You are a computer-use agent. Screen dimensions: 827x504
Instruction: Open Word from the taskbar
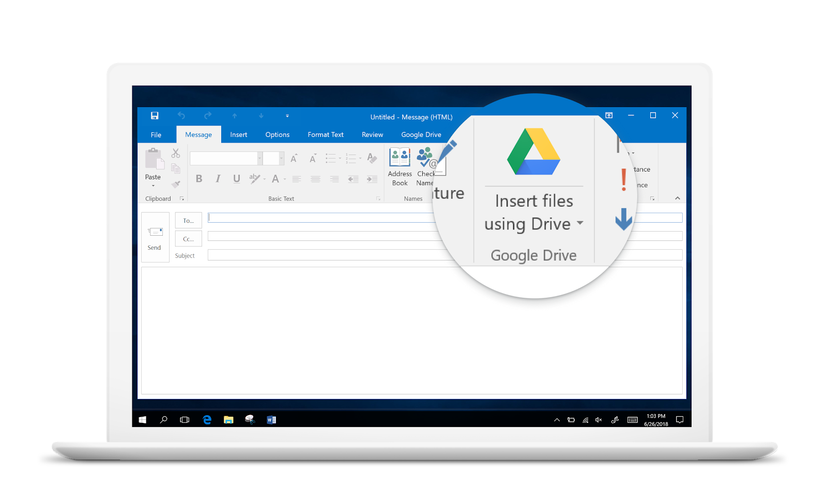271,420
